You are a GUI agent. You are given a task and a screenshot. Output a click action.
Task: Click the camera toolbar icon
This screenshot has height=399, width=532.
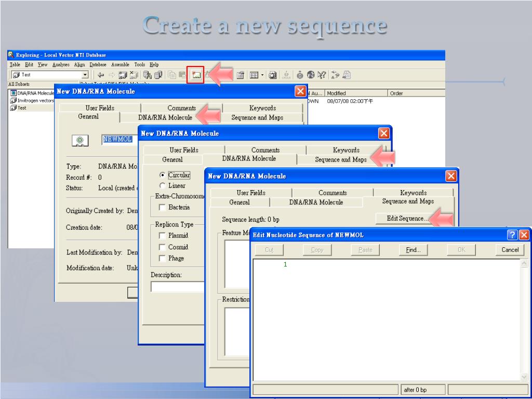(272, 75)
